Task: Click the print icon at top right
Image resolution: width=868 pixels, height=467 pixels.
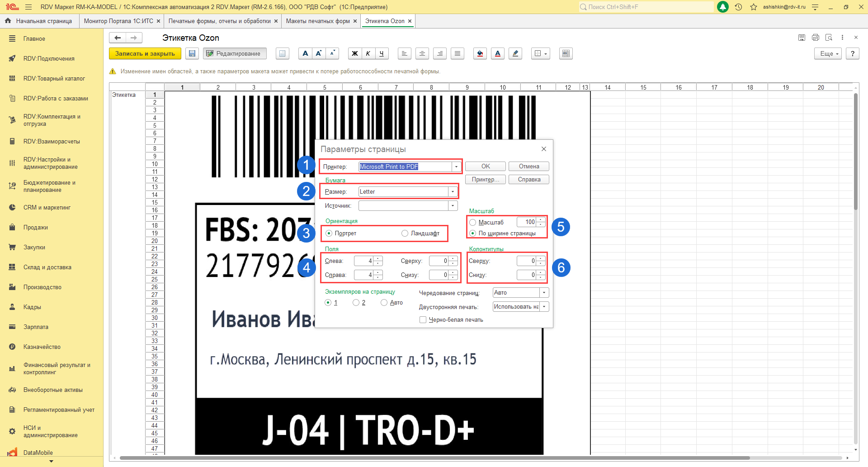Action: click(815, 38)
